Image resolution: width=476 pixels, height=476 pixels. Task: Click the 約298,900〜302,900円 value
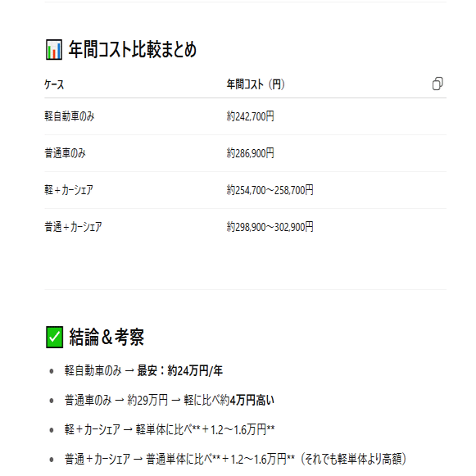click(x=270, y=227)
